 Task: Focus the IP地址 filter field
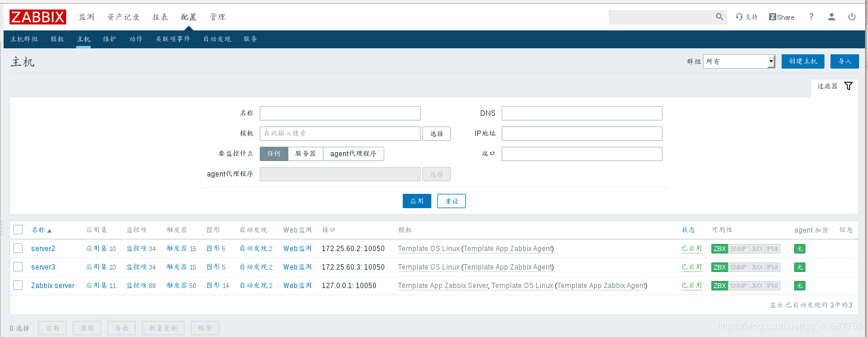pyautogui.click(x=582, y=134)
